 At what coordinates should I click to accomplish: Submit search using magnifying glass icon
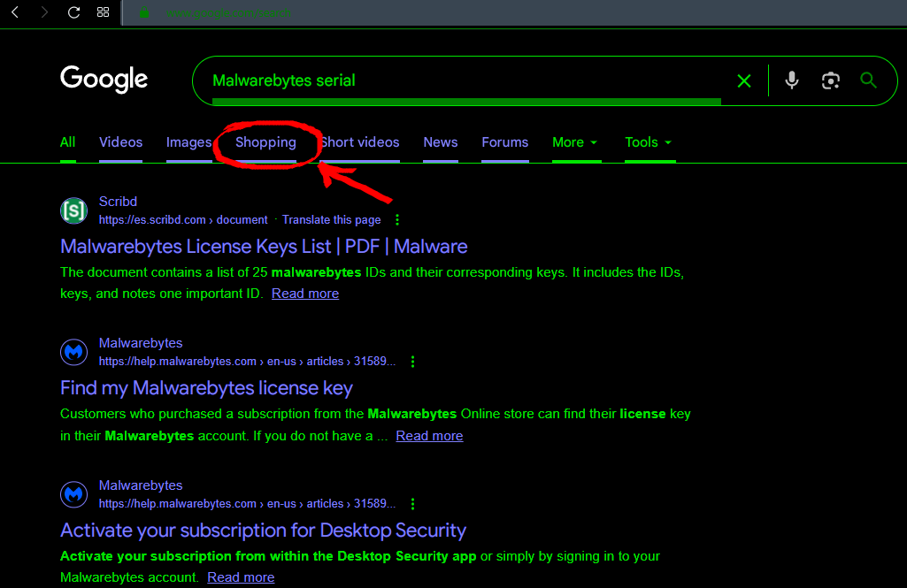point(868,80)
